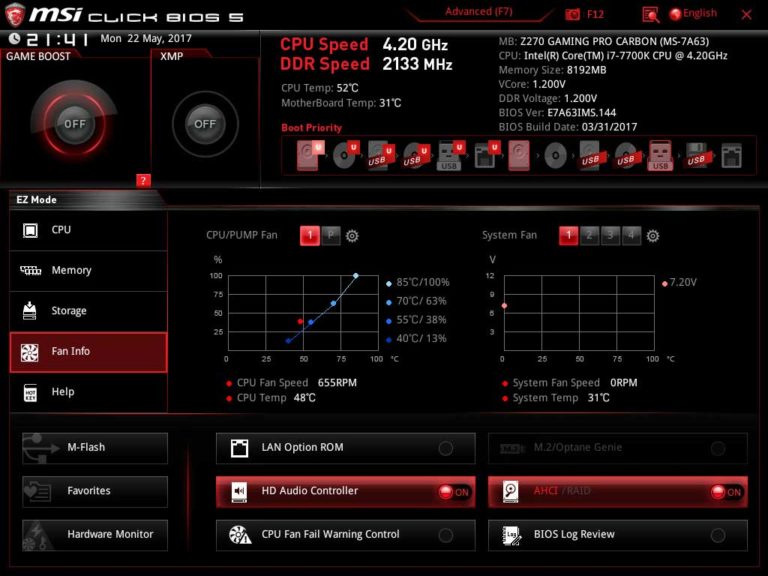Close the BIOS with the X button
The width and height of the screenshot is (768, 576).
pos(746,15)
